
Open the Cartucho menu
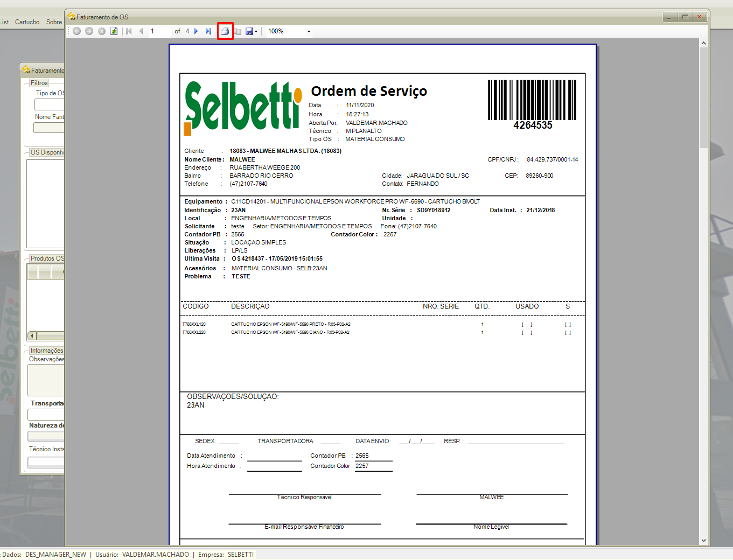coord(27,22)
